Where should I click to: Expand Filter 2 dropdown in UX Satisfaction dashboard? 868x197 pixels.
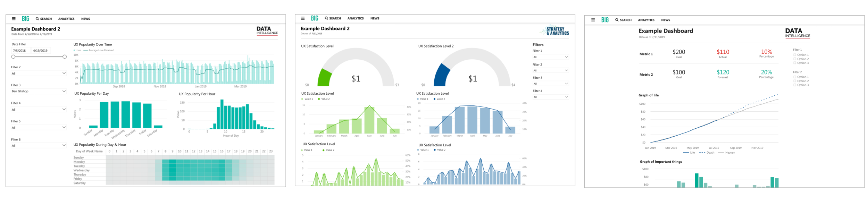(x=551, y=70)
